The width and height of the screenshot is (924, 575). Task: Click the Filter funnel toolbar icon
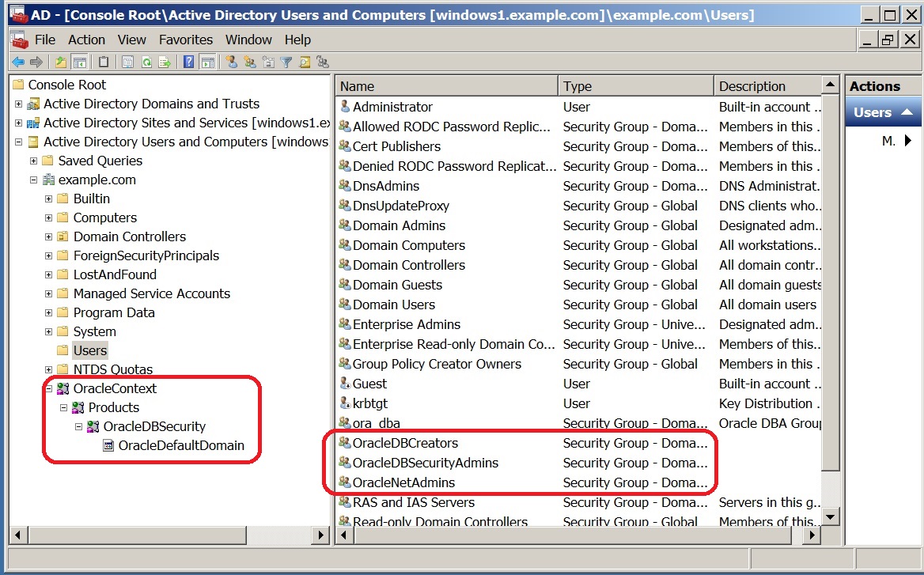coord(286,62)
